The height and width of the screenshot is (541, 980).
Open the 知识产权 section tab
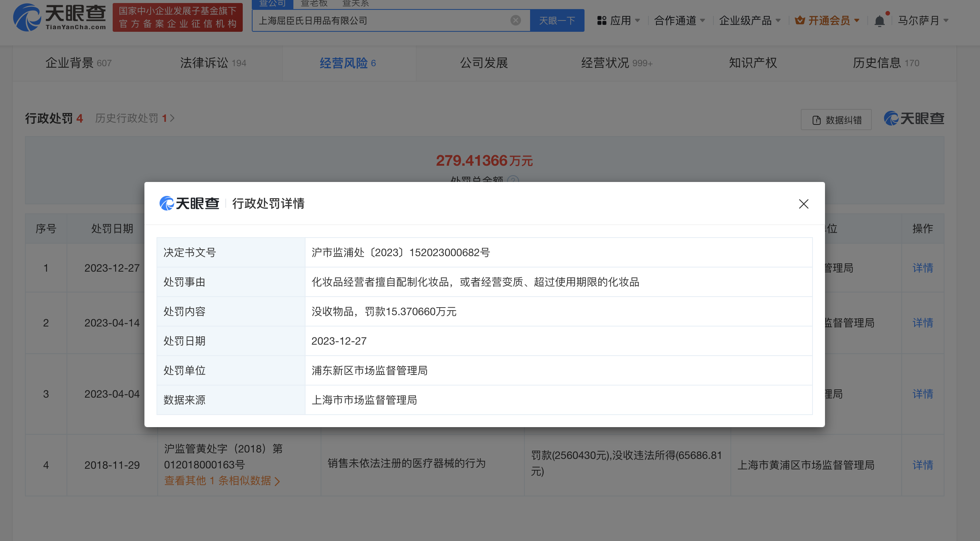click(752, 63)
